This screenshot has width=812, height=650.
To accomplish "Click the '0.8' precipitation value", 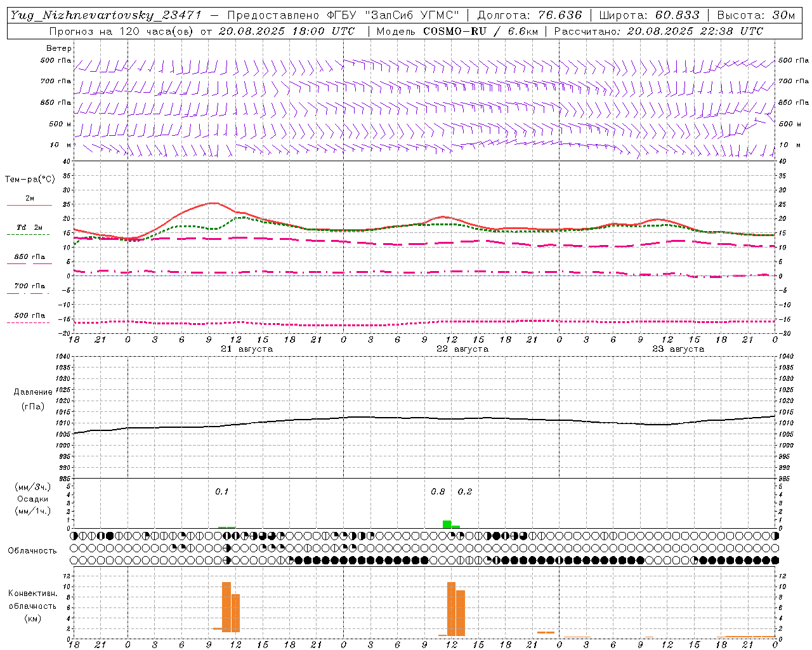I will point(438,492).
